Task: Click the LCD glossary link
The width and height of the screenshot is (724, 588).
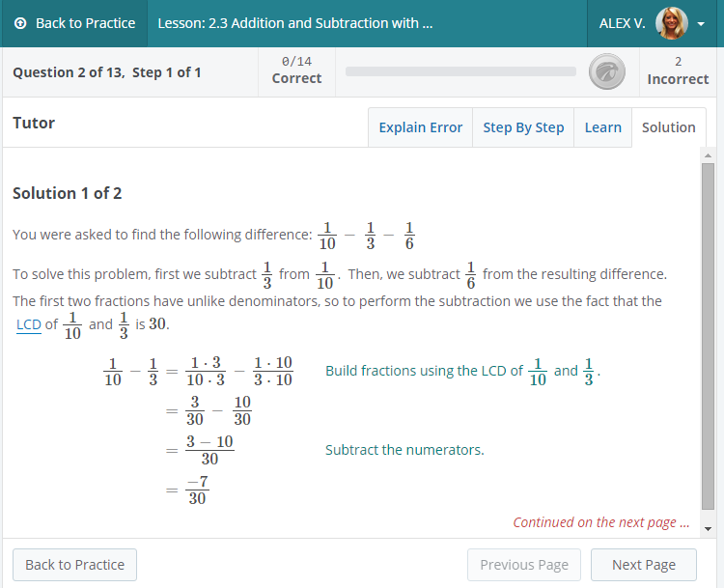Action: pyautogui.click(x=28, y=324)
